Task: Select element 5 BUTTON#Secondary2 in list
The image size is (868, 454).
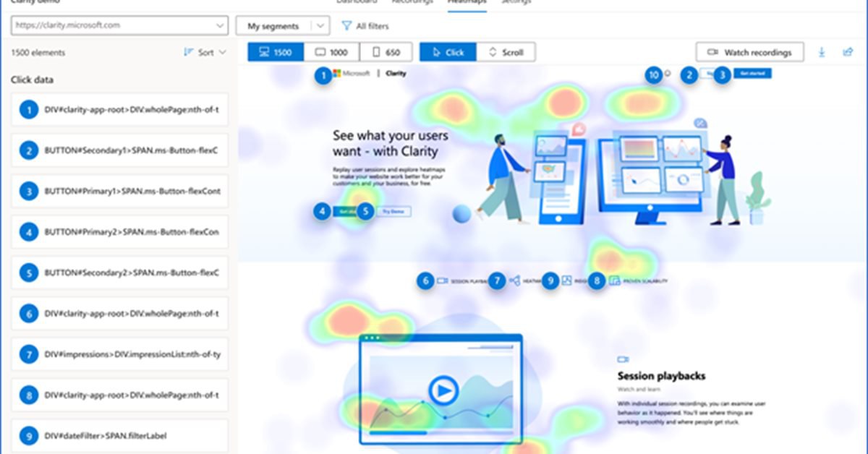Action: click(x=120, y=273)
